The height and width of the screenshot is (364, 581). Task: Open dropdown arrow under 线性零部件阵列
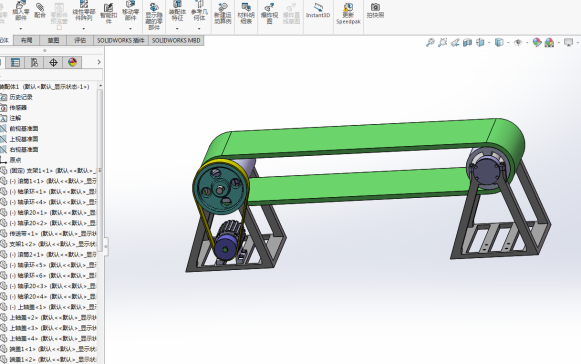tap(84, 29)
